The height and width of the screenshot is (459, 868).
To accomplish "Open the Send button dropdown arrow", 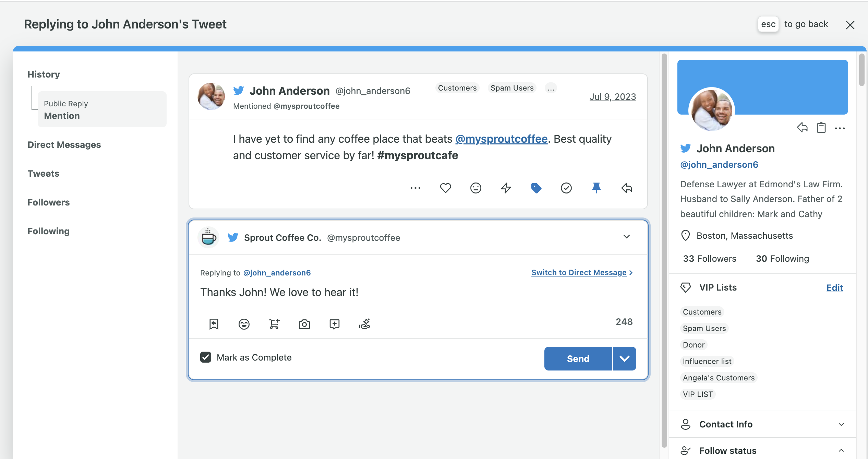I will (x=625, y=358).
